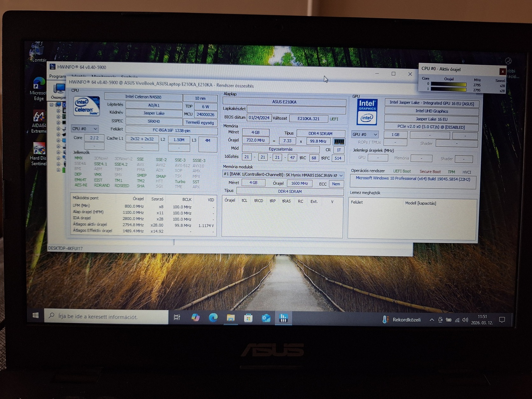Click the BIOS date "01/24/2024"
Screen dimensions: 532x399
coord(259,118)
